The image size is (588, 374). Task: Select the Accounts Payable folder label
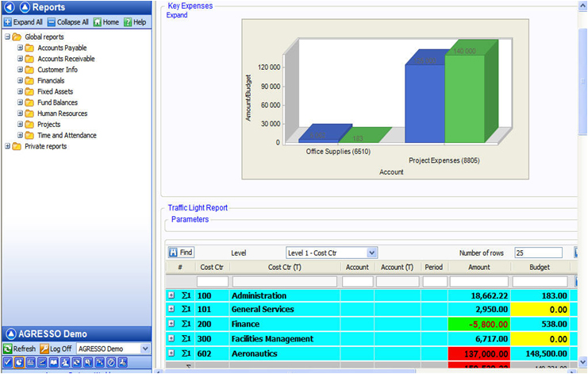pos(62,48)
